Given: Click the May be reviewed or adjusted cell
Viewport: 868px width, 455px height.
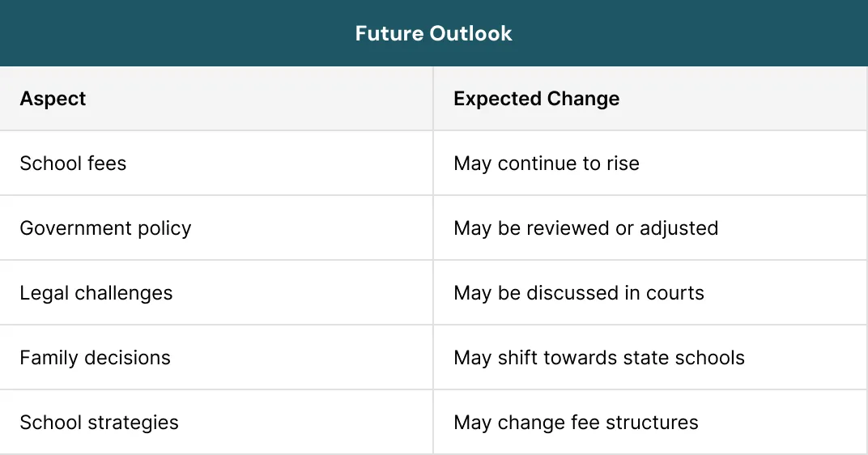Looking at the screenshot, I should pyautogui.click(x=585, y=228).
